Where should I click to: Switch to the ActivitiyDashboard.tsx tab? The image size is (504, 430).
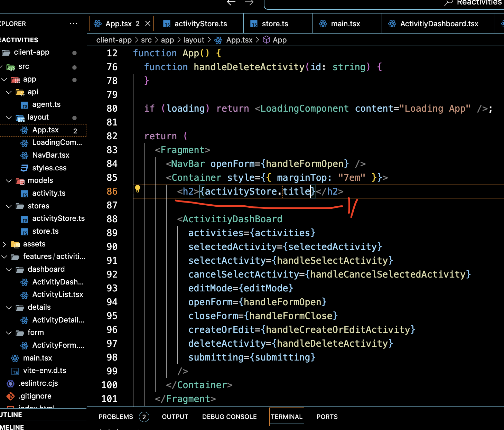(439, 24)
